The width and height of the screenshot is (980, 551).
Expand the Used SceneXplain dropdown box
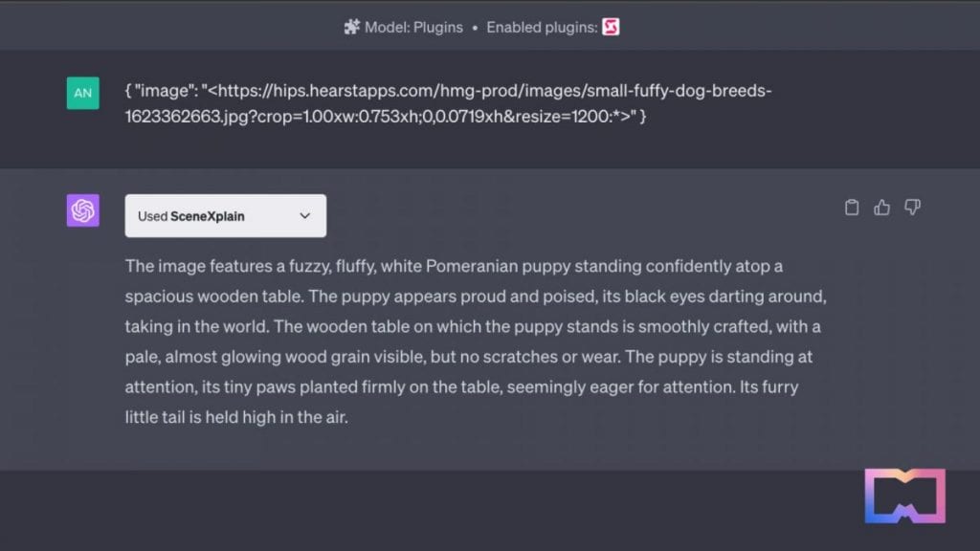pyautogui.click(x=226, y=216)
